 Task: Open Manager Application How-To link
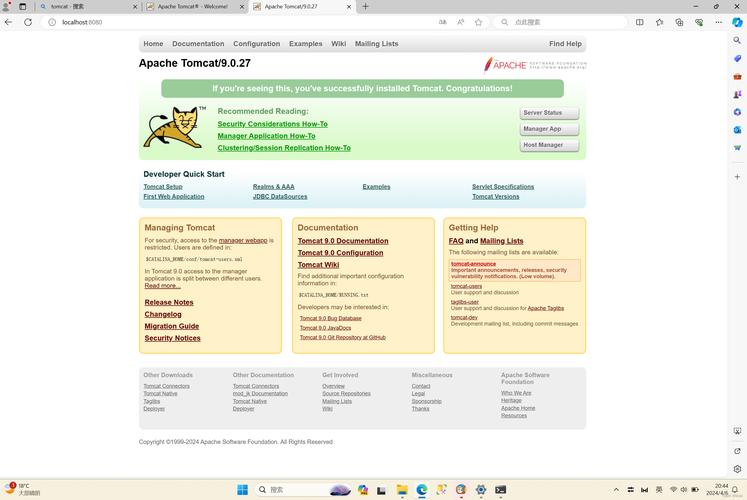(x=266, y=136)
